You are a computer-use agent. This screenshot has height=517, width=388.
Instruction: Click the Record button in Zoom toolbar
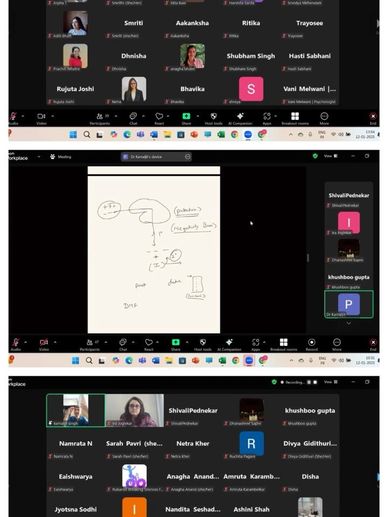[x=311, y=344]
